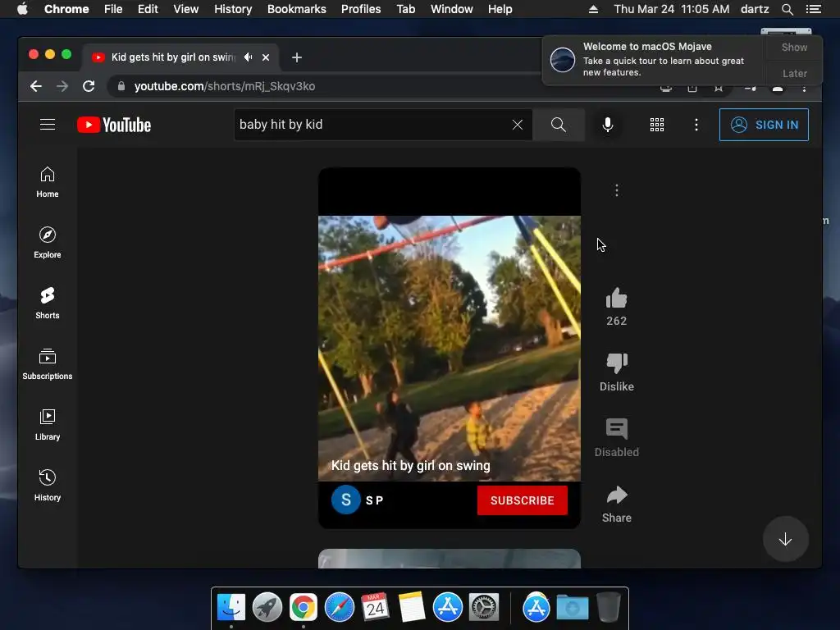Share the short video
Image resolution: width=840 pixels, height=630 pixels.
coord(617,495)
